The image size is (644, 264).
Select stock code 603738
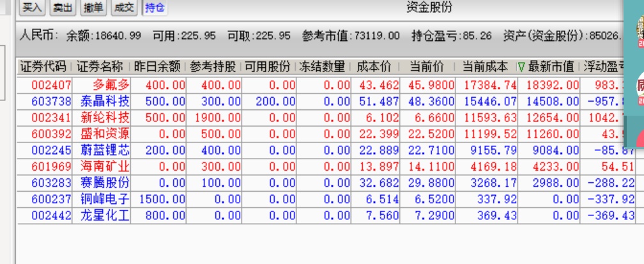(x=51, y=101)
